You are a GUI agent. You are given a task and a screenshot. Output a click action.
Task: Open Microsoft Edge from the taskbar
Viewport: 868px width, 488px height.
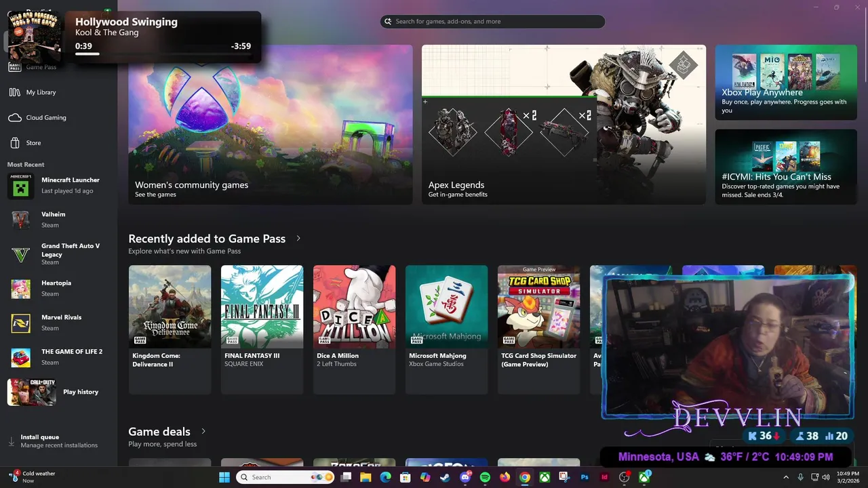pyautogui.click(x=386, y=477)
